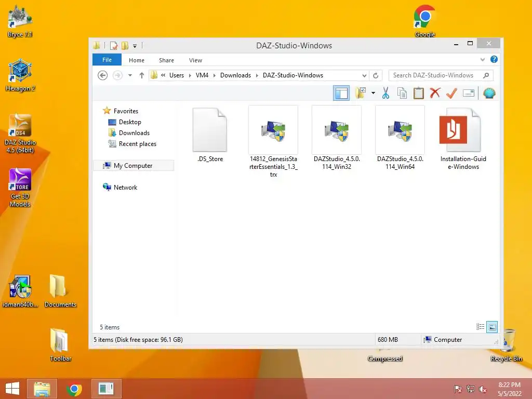The height and width of the screenshot is (399, 532).
Task: Click the Hexagon 2 desktop shortcut
Action: pos(20,75)
